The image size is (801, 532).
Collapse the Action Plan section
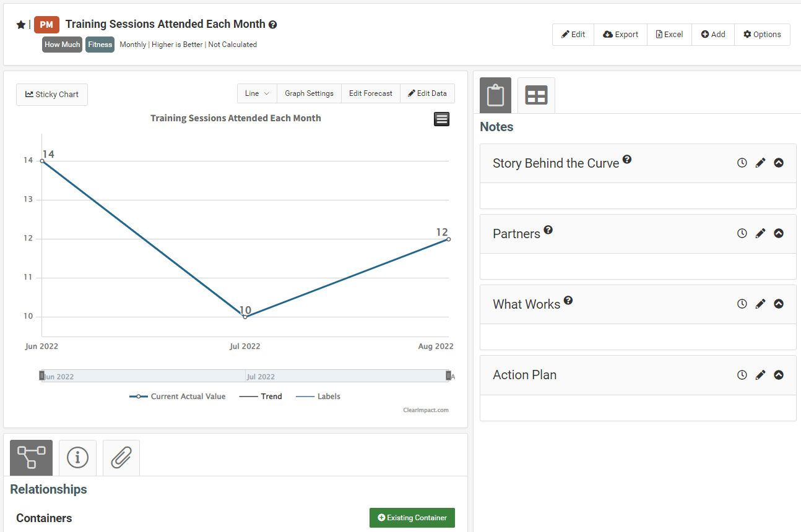point(779,374)
